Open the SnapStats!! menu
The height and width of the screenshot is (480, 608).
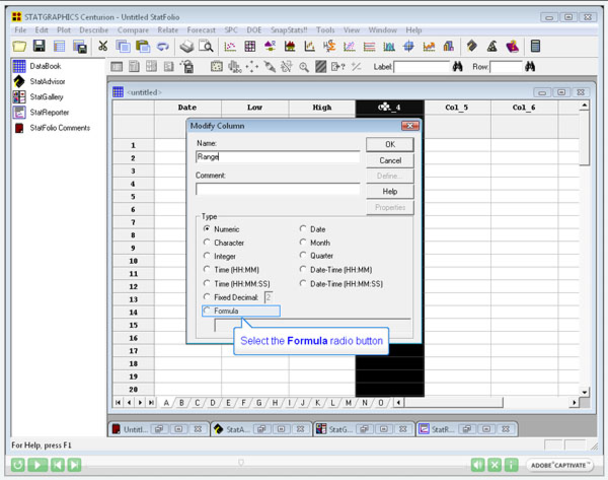coord(289,30)
